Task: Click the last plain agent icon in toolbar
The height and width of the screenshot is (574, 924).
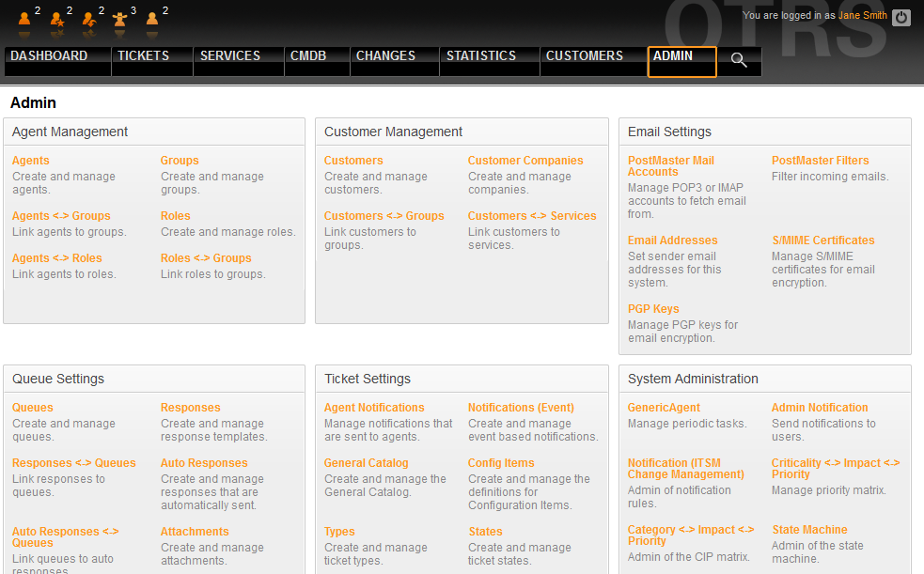Action: point(152,18)
